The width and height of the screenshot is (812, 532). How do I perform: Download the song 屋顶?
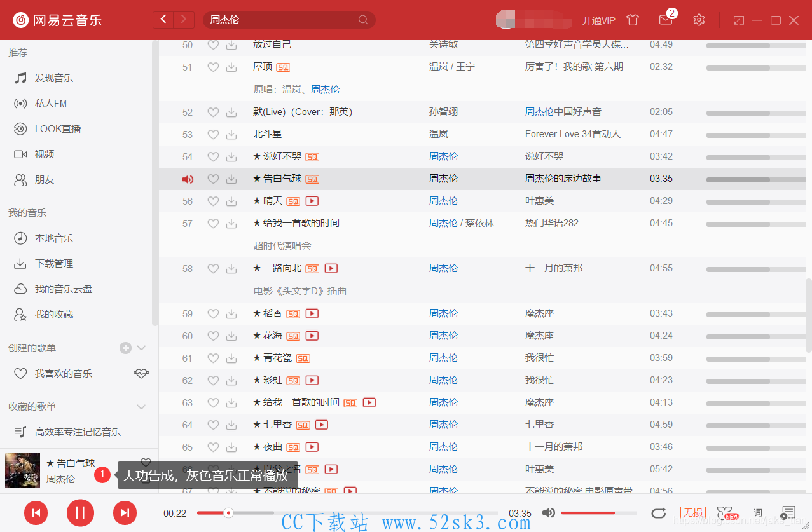[x=231, y=67]
